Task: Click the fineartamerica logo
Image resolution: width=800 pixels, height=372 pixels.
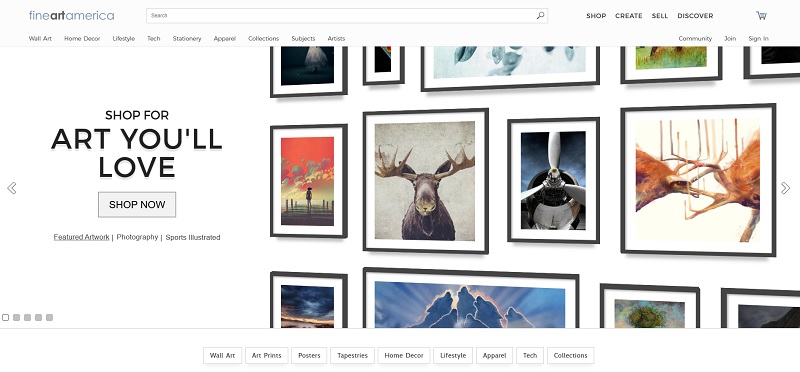Action: 71,15
